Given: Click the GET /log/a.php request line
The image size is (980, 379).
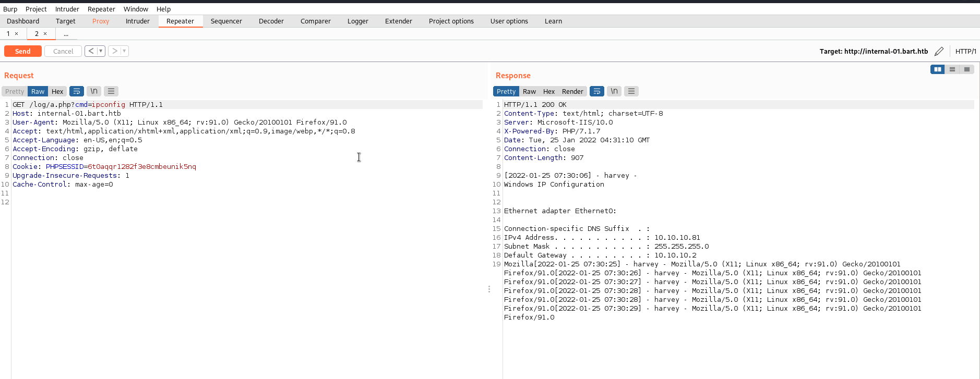Looking at the screenshot, I should (88, 105).
